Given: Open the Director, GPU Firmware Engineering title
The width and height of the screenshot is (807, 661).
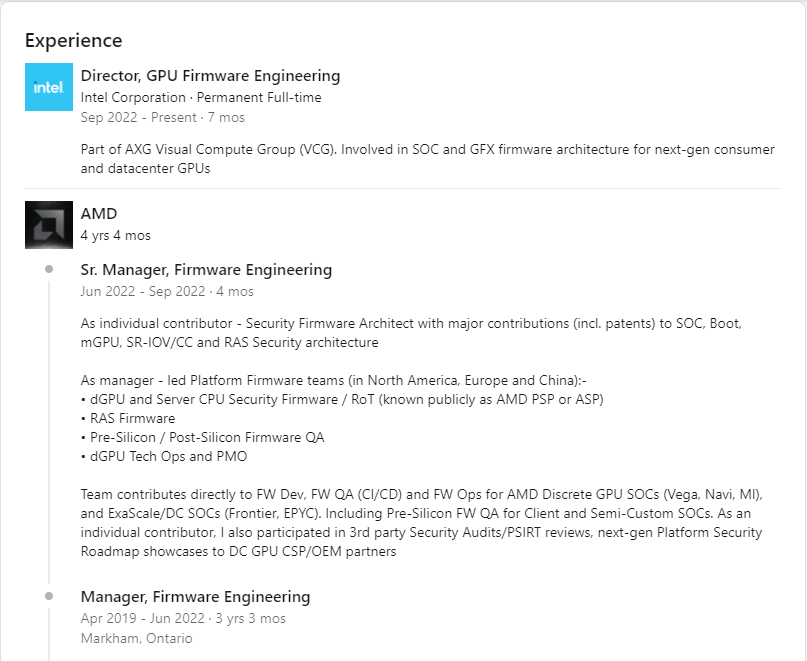Looking at the screenshot, I should (x=210, y=76).
